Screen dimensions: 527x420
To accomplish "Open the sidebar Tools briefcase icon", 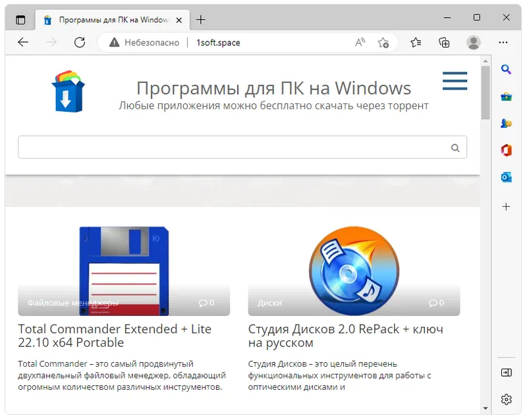I will [506, 97].
